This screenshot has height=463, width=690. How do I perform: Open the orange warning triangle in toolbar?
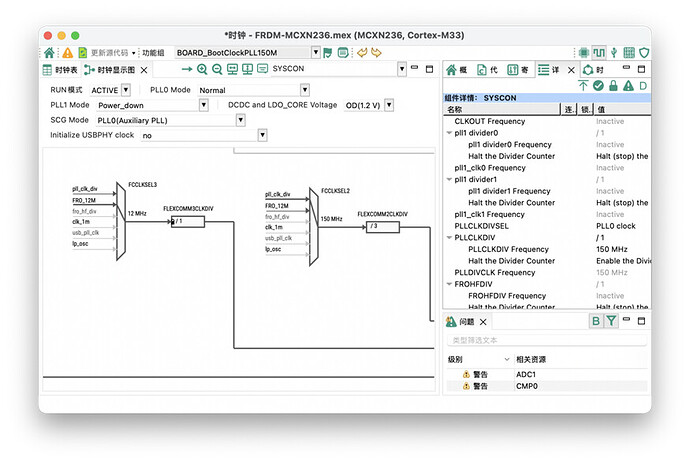(67, 53)
